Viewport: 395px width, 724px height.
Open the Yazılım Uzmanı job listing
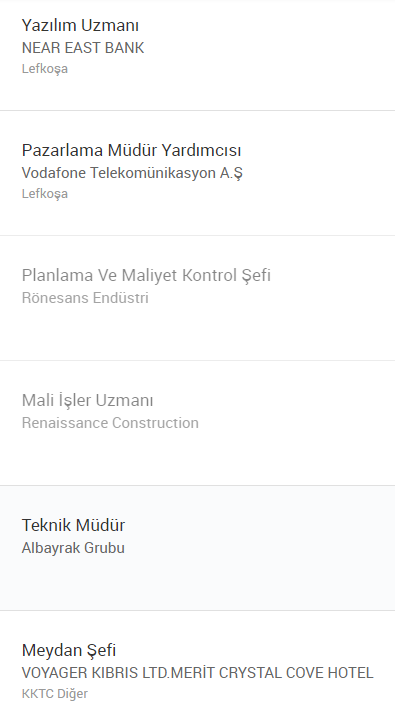click(x=80, y=25)
